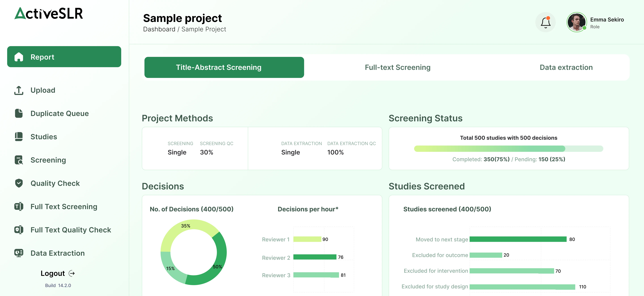Screen dimensions: 644x296
Task: Select the Full Text Screening icon
Action: point(19,206)
